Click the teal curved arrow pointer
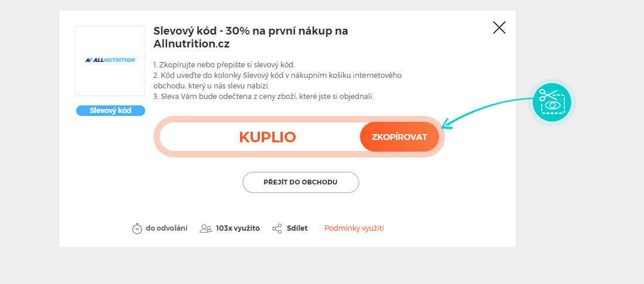The image size is (644, 284). [486, 107]
